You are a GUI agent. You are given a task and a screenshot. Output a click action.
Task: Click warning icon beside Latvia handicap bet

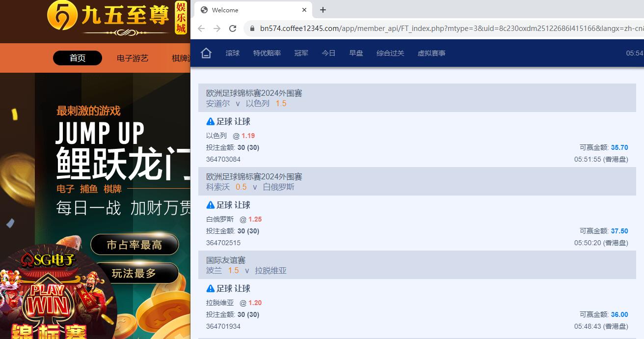[211, 288]
